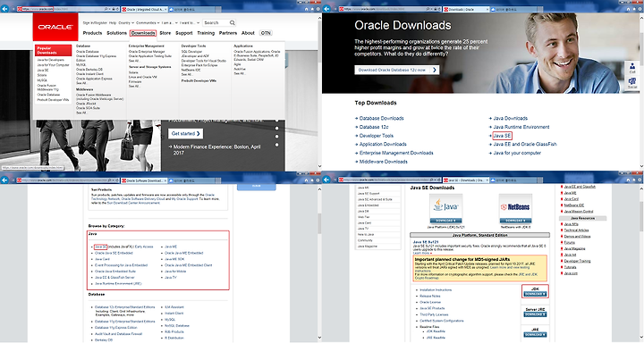This screenshot has width=644, height=343.
Task: Open the Products menu on Oracle homepage
Action: point(92,33)
